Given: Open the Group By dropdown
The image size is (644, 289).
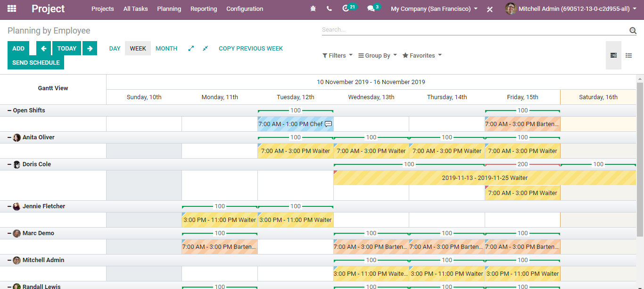Looking at the screenshot, I should tap(378, 55).
